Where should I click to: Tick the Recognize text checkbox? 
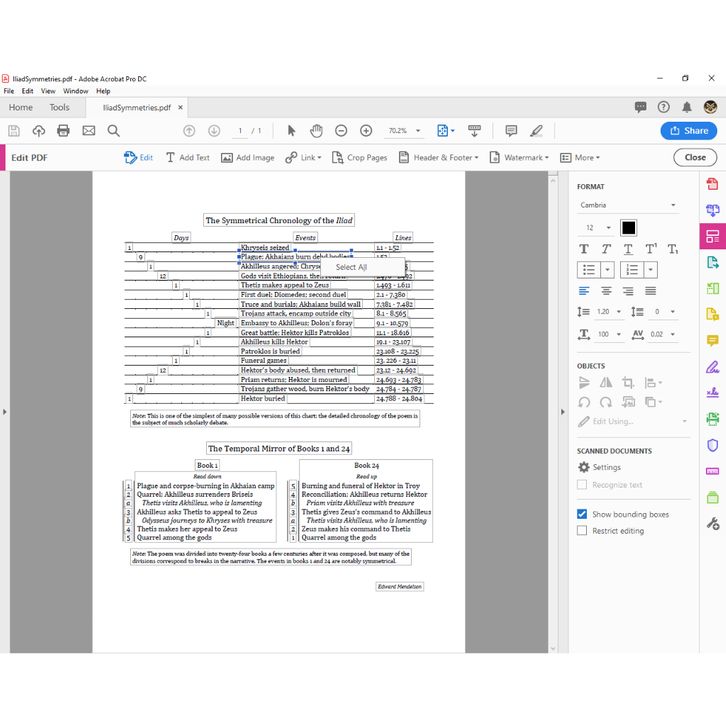pyautogui.click(x=582, y=485)
